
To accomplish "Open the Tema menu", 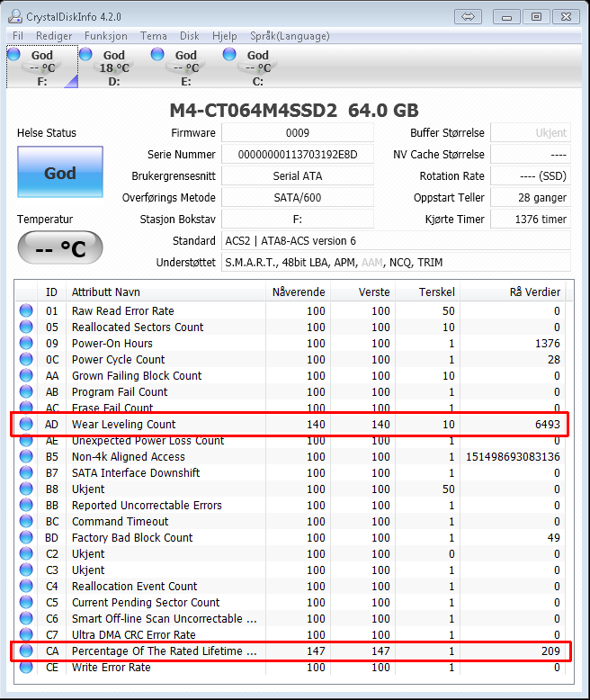I will [x=154, y=36].
